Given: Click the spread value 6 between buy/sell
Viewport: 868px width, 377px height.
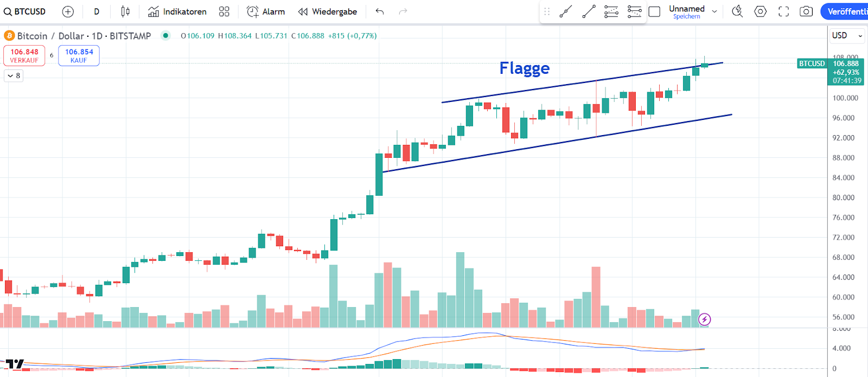Looking at the screenshot, I should (52, 55).
